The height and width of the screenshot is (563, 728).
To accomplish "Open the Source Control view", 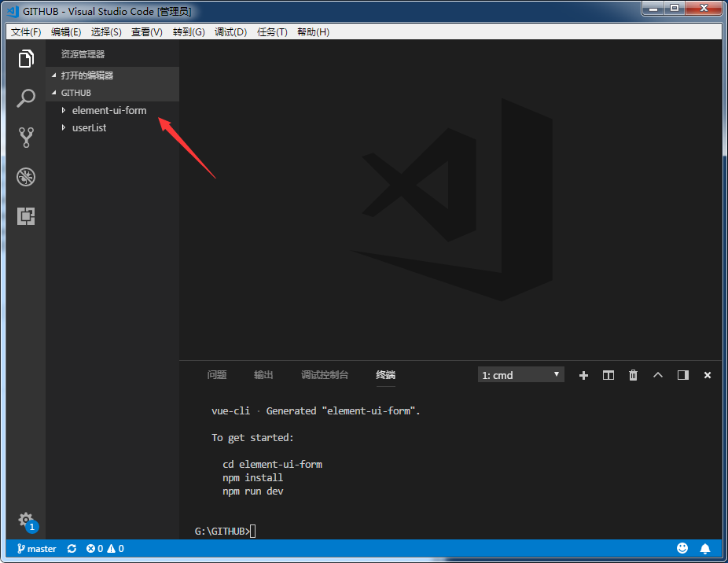I will (26, 138).
